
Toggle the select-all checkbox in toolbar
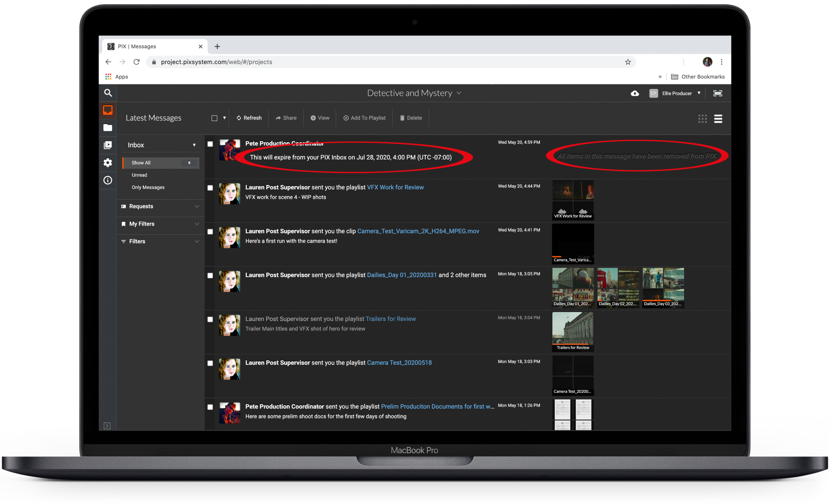click(214, 118)
